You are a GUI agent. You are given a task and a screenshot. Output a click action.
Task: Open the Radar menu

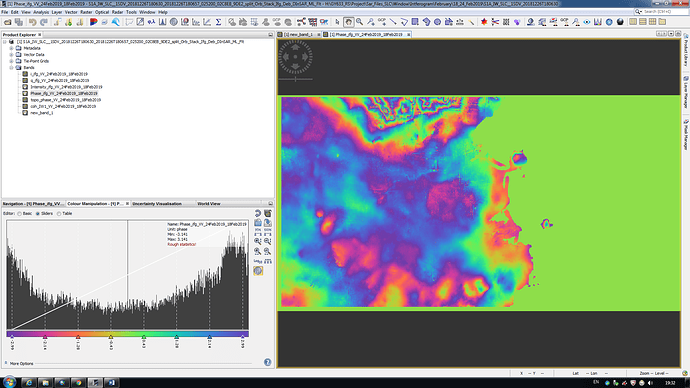(117, 12)
